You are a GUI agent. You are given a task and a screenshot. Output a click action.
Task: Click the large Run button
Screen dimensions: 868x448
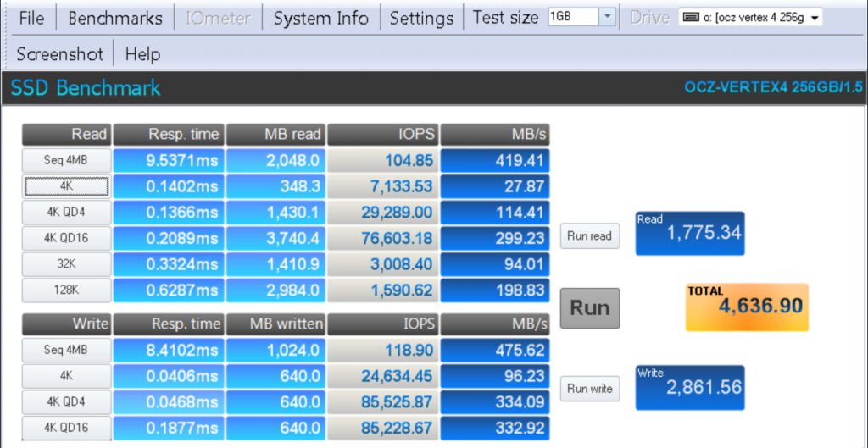click(x=590, y=308)
